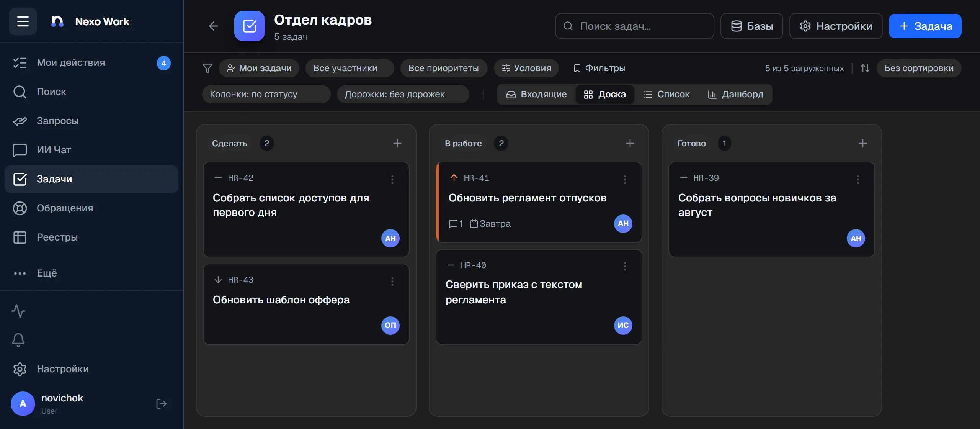Open the three-dot menu on HR-42 card
980x429 pixels.
click(x=392, y=179)
